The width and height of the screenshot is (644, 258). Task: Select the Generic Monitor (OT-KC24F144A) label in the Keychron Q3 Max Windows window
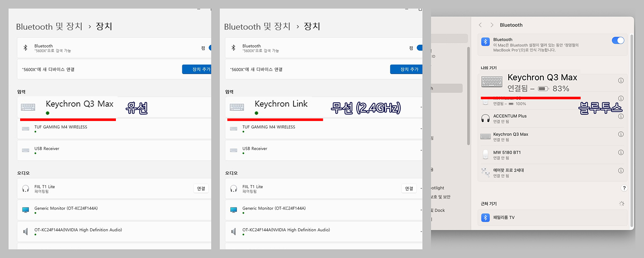click(x=66, y=208)
